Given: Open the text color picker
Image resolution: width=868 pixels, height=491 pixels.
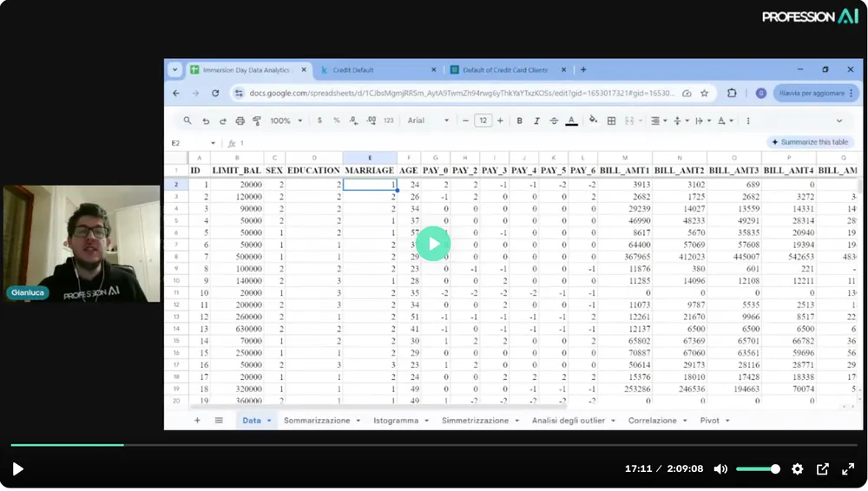Looking at the screenshot, I should (572, 121).
